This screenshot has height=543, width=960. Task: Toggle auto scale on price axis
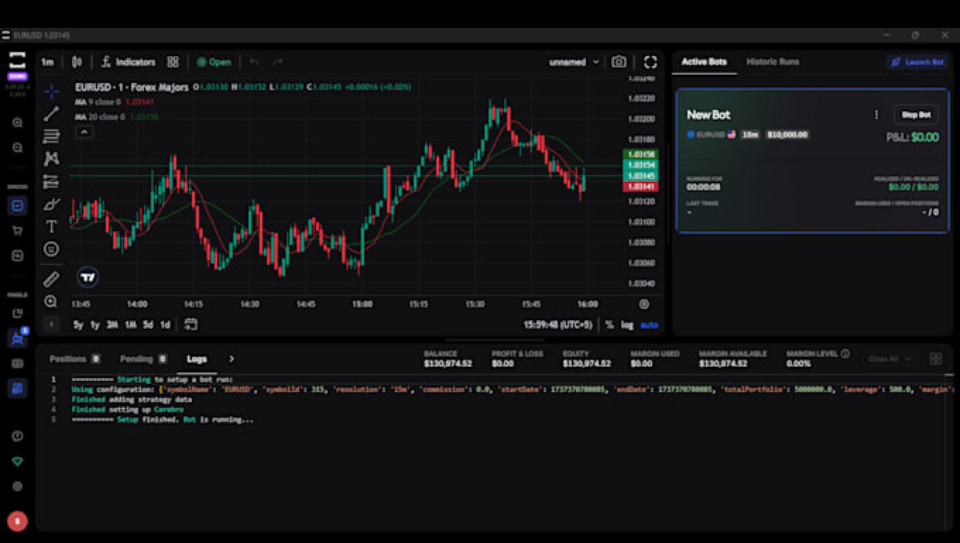[649, 325]
